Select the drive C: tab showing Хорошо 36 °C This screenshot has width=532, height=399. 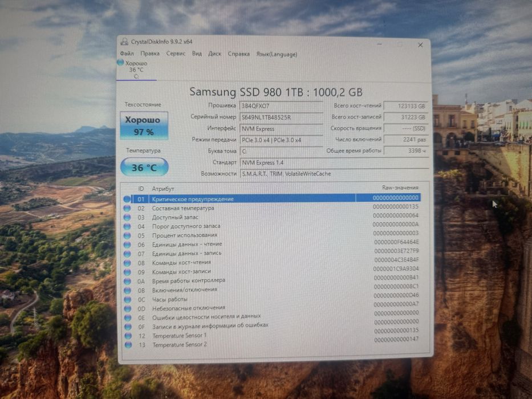click(136, 70)
